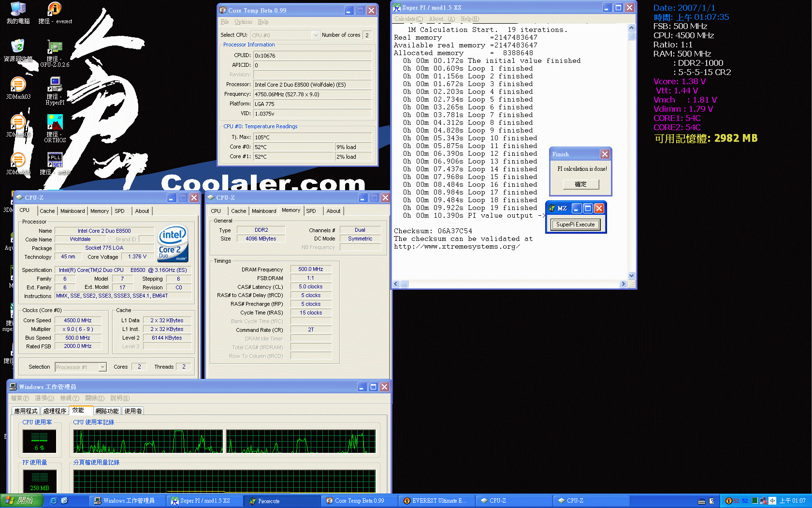812x508 pixels.
Task: Click the Checksum: 06A37C54 line in Super PI
Action: (433, 231)
